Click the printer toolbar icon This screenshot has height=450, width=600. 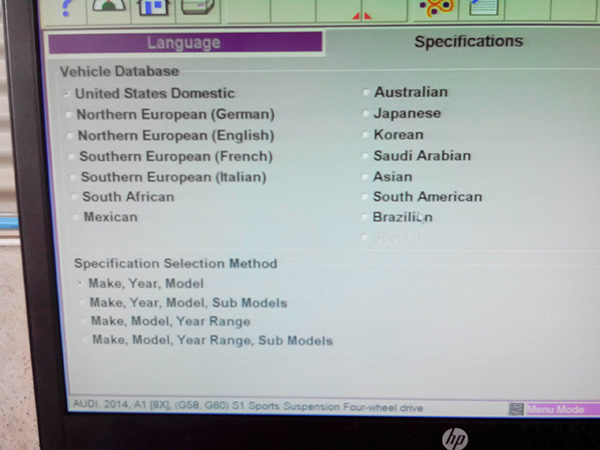tap(198, 8)
